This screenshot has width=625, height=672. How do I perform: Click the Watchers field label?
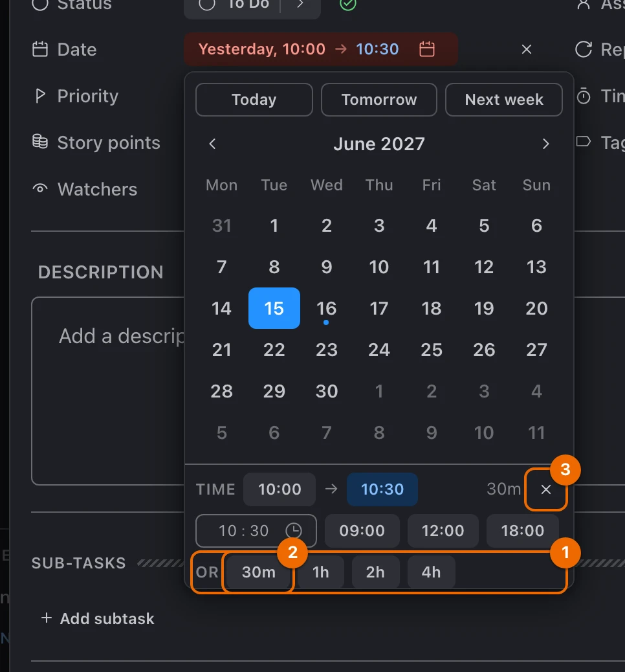97,189
